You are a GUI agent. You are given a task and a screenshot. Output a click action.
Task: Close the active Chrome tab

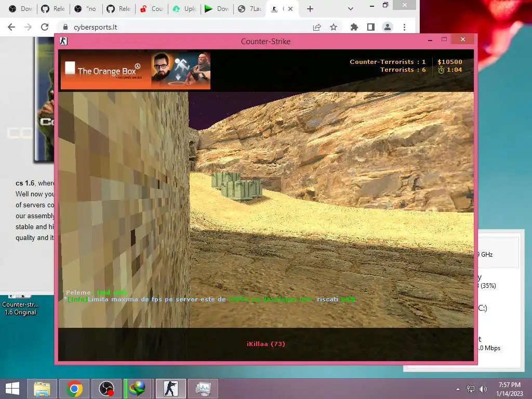coord(290,9)
